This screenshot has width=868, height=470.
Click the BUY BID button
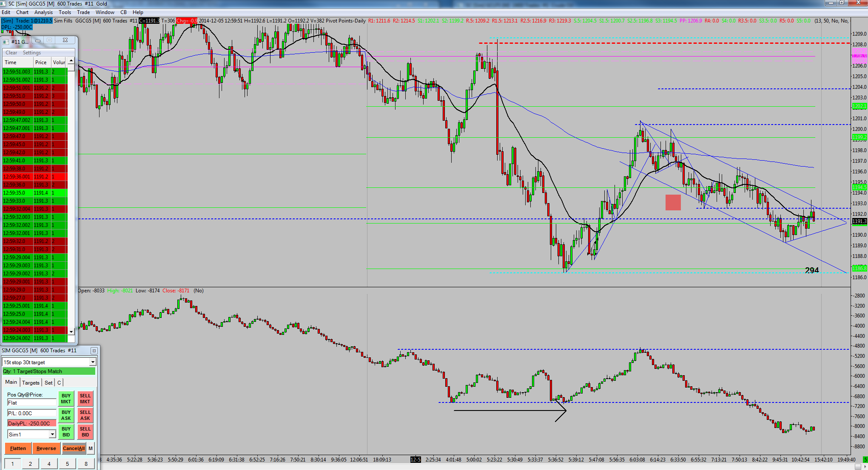tap(66, 432)
